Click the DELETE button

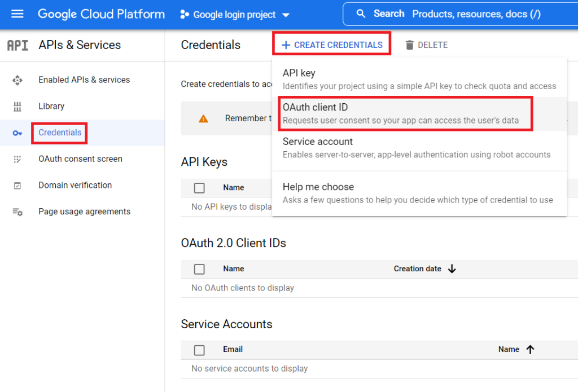click(426, 45)
